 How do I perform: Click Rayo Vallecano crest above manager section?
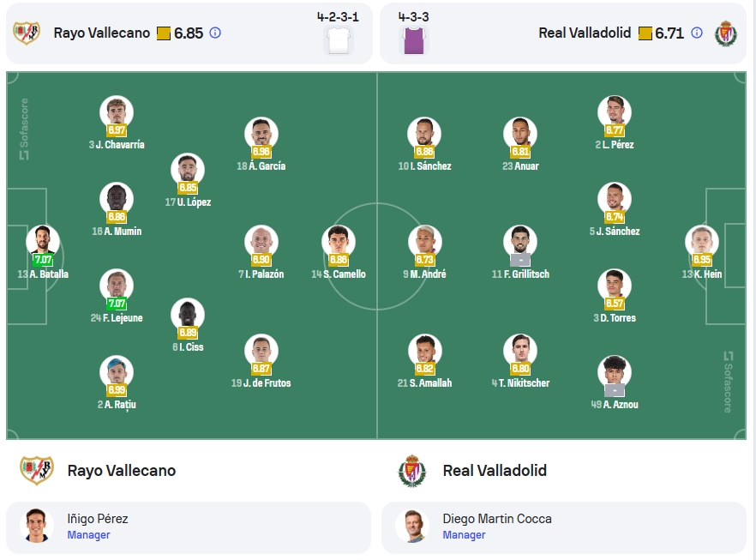[36, 470]
